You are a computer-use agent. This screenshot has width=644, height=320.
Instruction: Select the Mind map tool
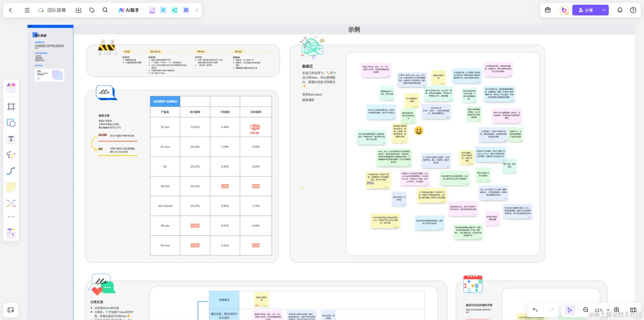11,203
